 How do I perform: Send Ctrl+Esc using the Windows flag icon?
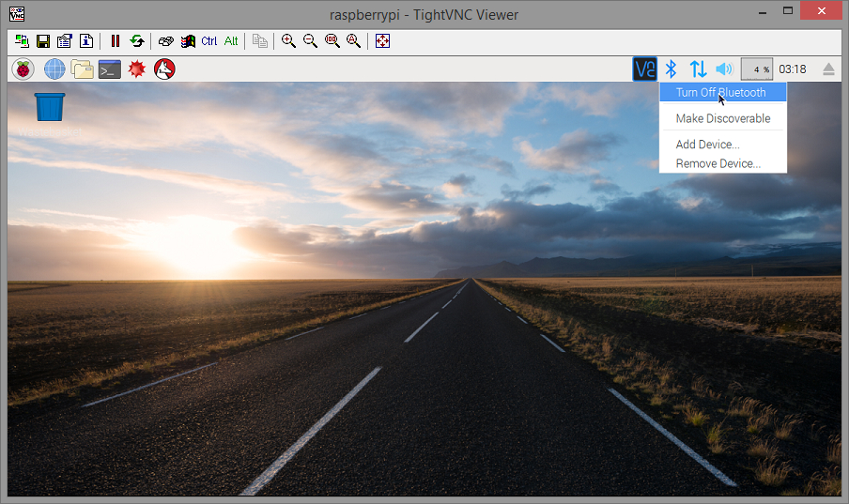tap(188, 41)
